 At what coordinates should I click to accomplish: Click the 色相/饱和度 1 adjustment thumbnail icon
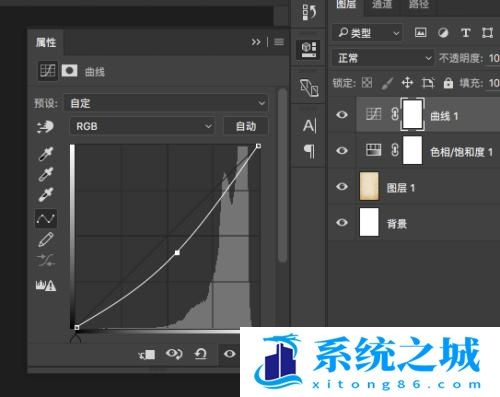pos(373,150)
